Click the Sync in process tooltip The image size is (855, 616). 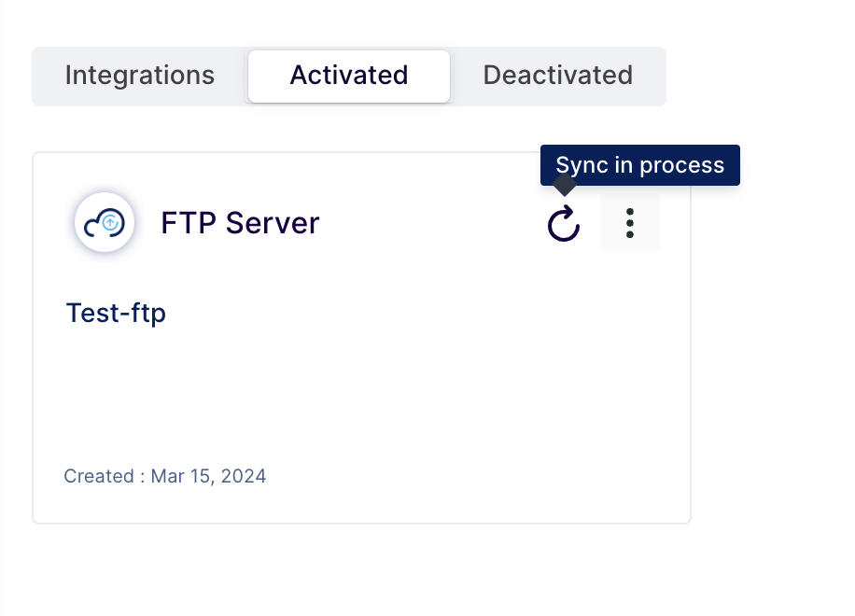[x=640, y=165]
